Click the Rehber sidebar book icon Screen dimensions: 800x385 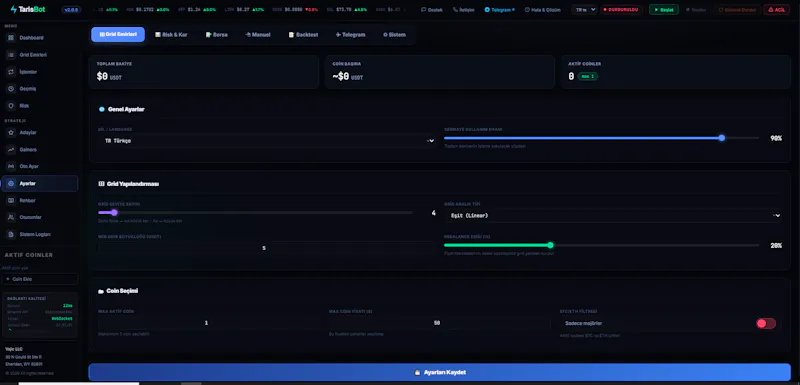11,200
